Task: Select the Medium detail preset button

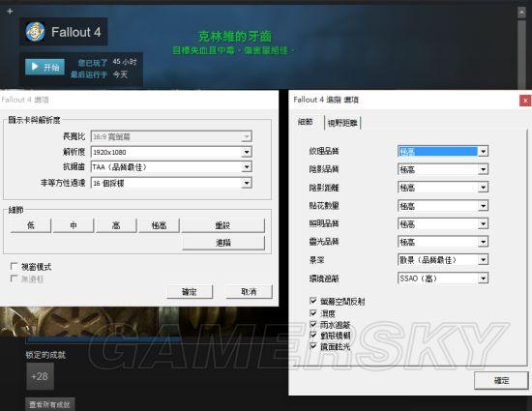Action: tap(74, 225)
